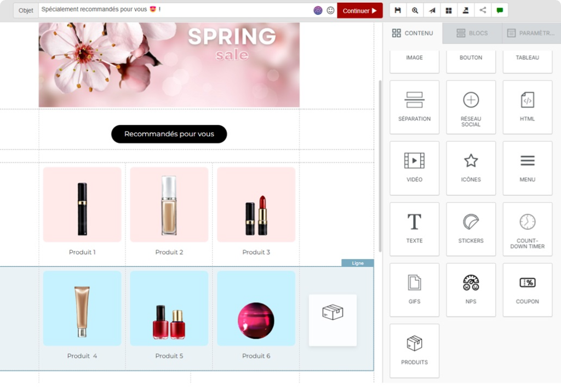
Task: Switch to the Blocs tab
Action: (x=472, y=33)
